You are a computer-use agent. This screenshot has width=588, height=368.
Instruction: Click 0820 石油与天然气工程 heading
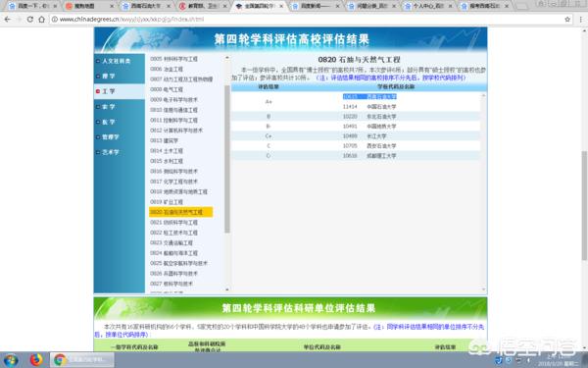point(359,59)
